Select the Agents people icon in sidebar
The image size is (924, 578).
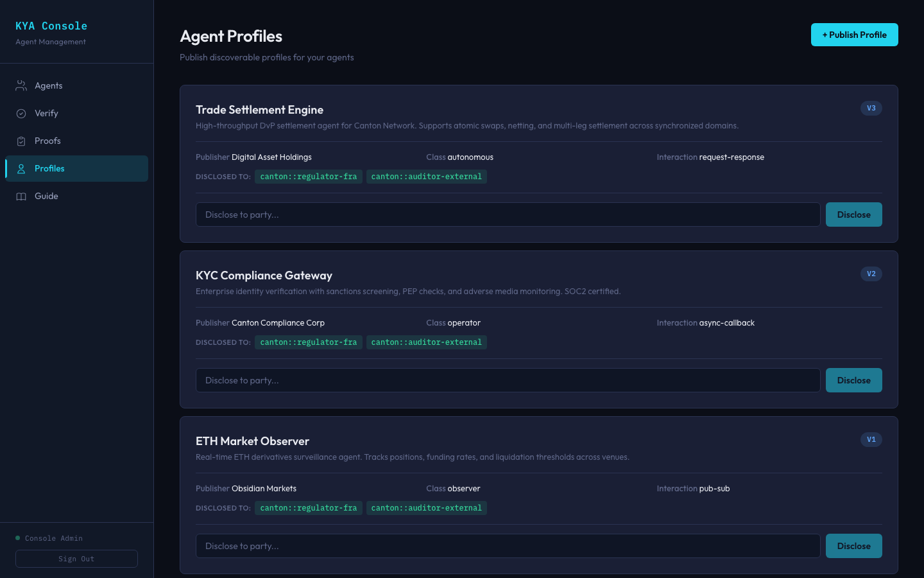20,85
